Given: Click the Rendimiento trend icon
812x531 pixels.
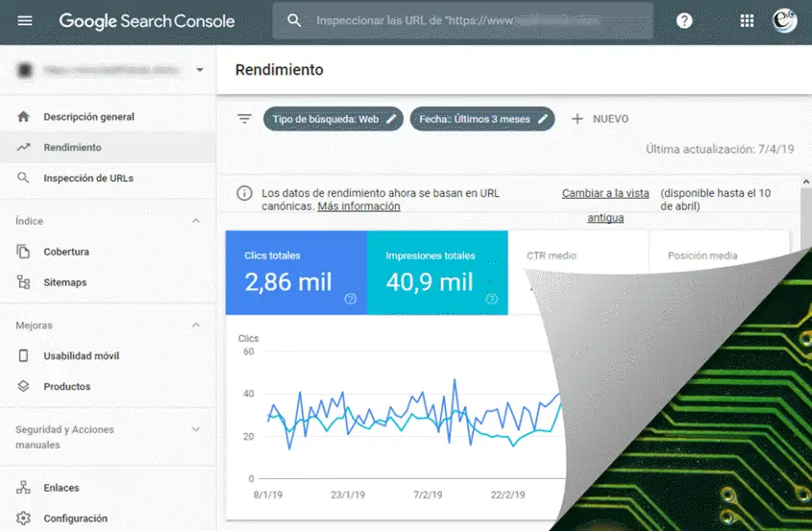Looking at the screenshot, I should [23, 148].
